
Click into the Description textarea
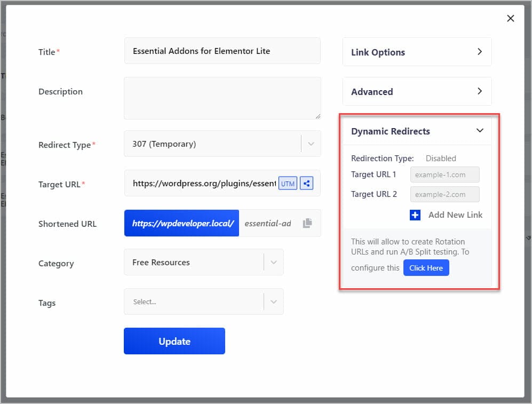tap(223, 98)
